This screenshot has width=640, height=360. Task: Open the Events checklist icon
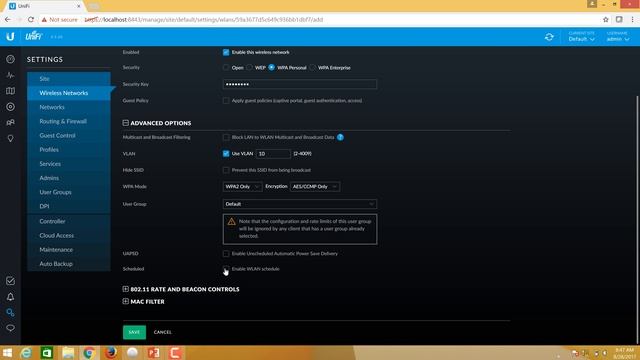(10, 281)
